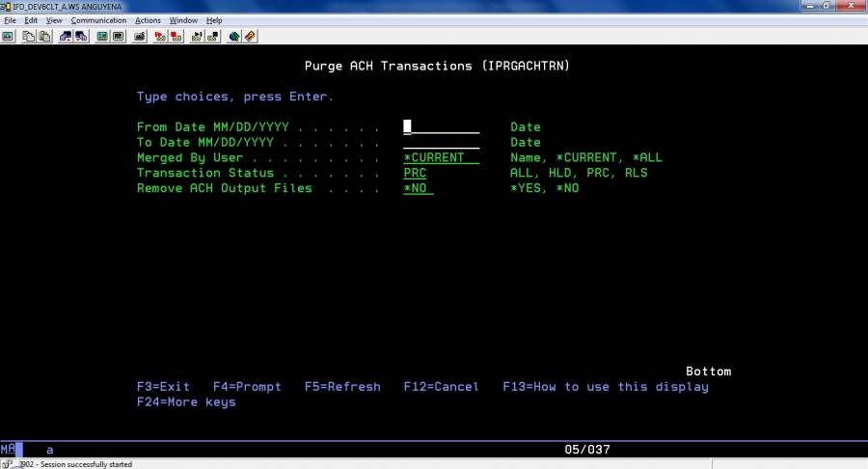This screenshot has width=868, height=469.
Task: Open the File menu
Action: pyautogui.click(x=10, y=20)
